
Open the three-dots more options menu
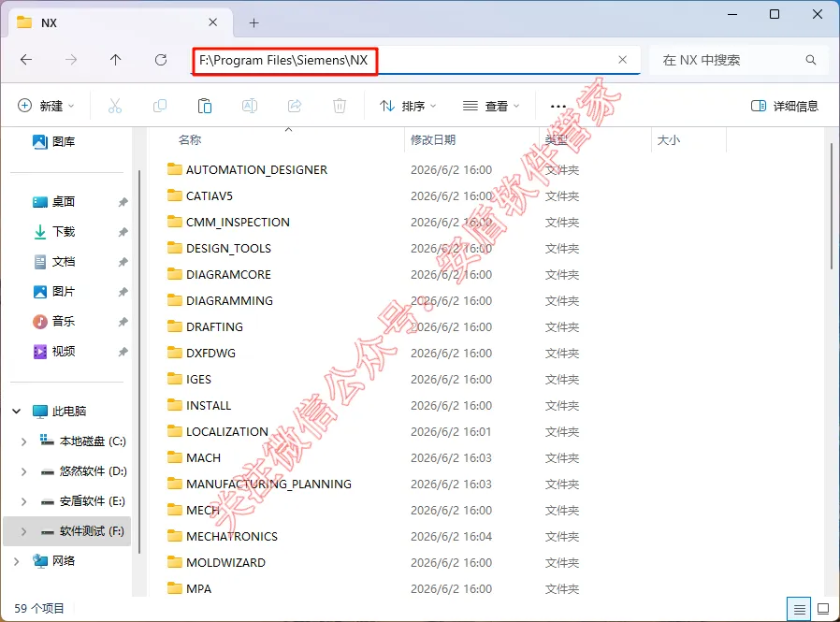pyautogui.click(x=558, y=106)
